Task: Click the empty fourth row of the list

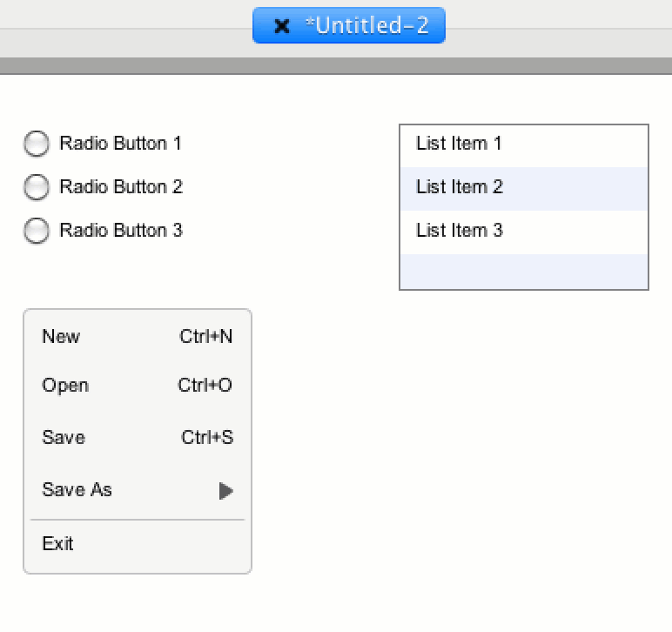Action: (x=523, y=271)
